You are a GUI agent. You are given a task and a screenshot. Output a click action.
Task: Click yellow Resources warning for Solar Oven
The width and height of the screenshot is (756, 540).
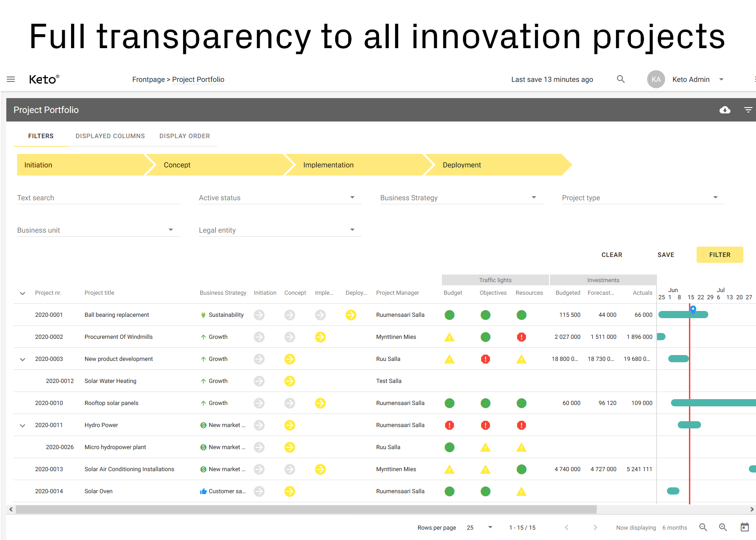coord(521,491)
